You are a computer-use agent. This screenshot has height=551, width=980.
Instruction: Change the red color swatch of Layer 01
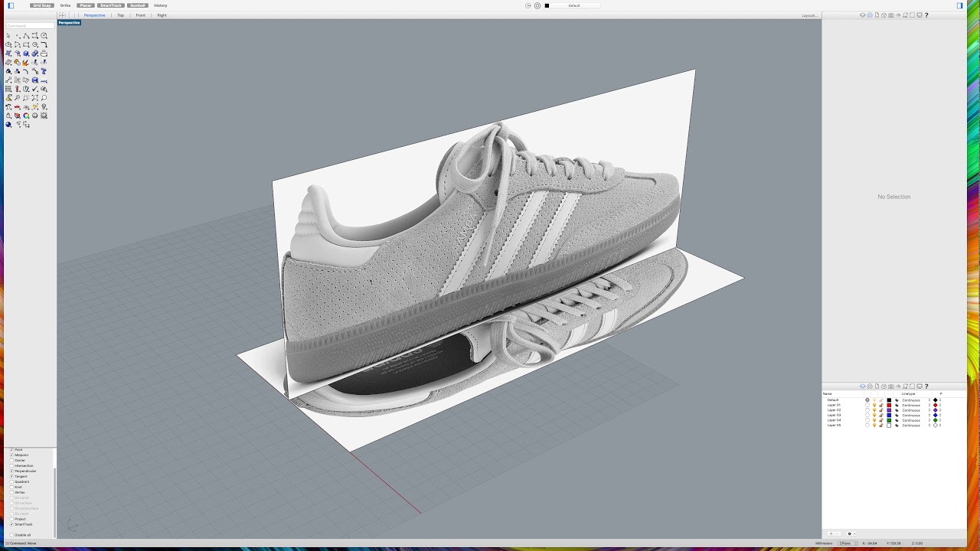coord(889,405)
